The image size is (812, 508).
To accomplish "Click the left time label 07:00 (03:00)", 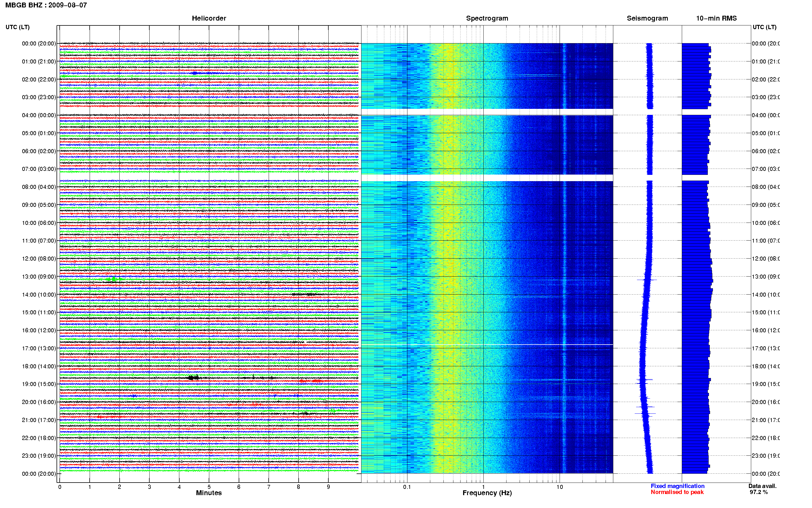I will tap(39, 169).
